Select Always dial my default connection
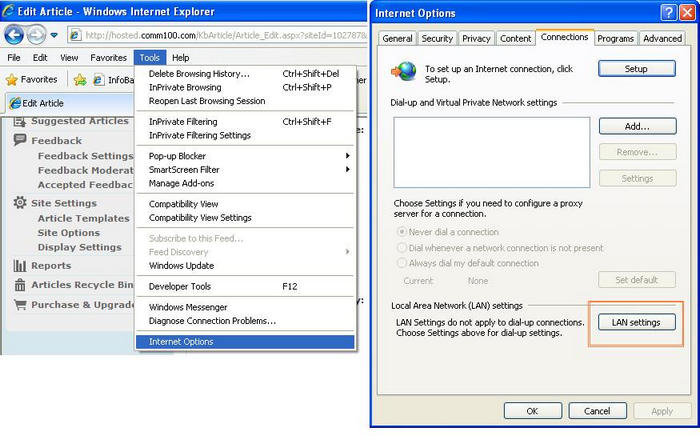 click(x=403, y=263)
